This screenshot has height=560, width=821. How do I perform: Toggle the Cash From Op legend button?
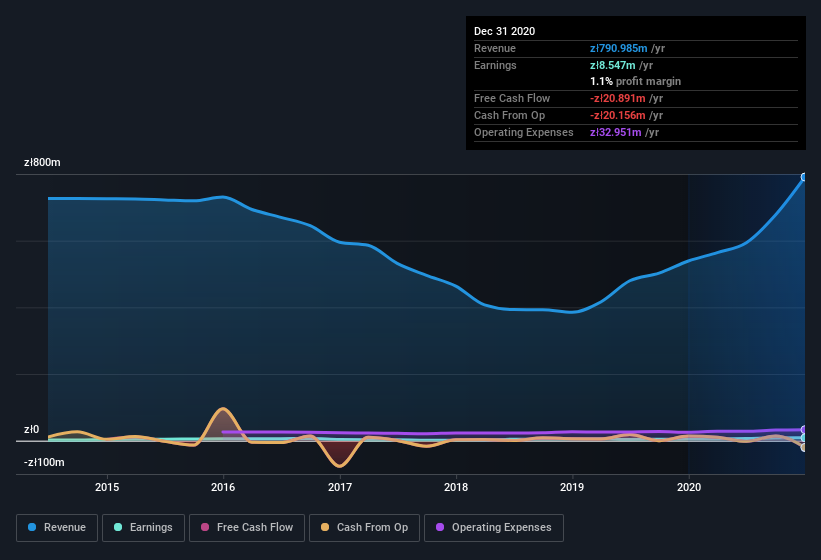point(364,528)
